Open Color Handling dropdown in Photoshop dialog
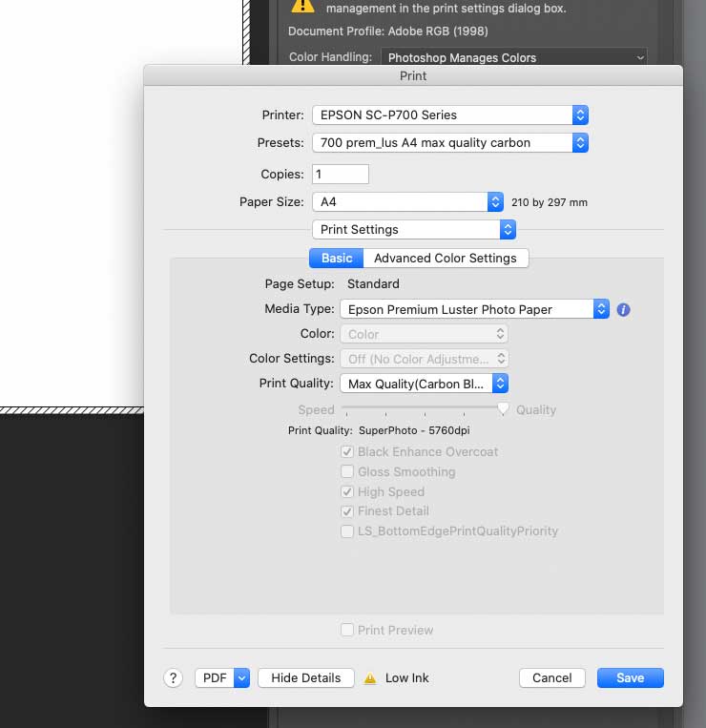Image resolution: width=706 pixels, height=728 pixels. pyautogui.click(x=514, y=57)
